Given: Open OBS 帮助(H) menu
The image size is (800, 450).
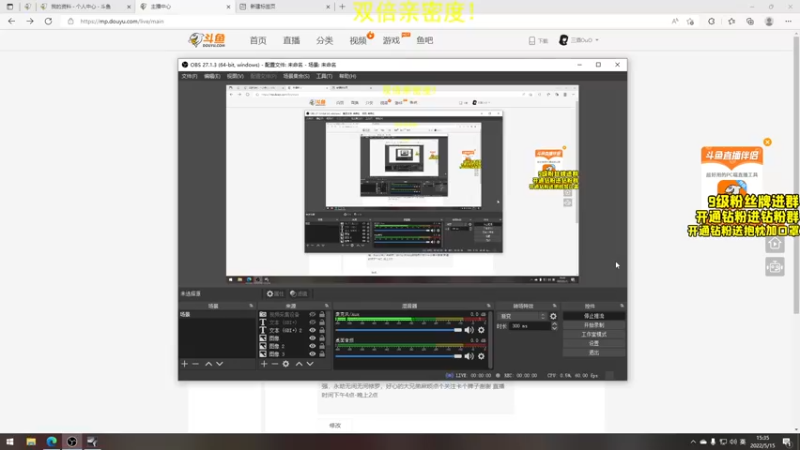Looking at the screenshot, I should [x=347, y=76].
